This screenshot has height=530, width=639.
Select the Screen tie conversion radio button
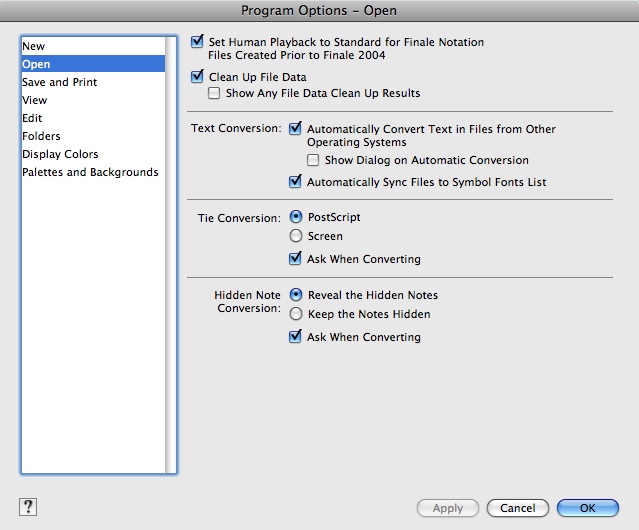pos(296,235)
